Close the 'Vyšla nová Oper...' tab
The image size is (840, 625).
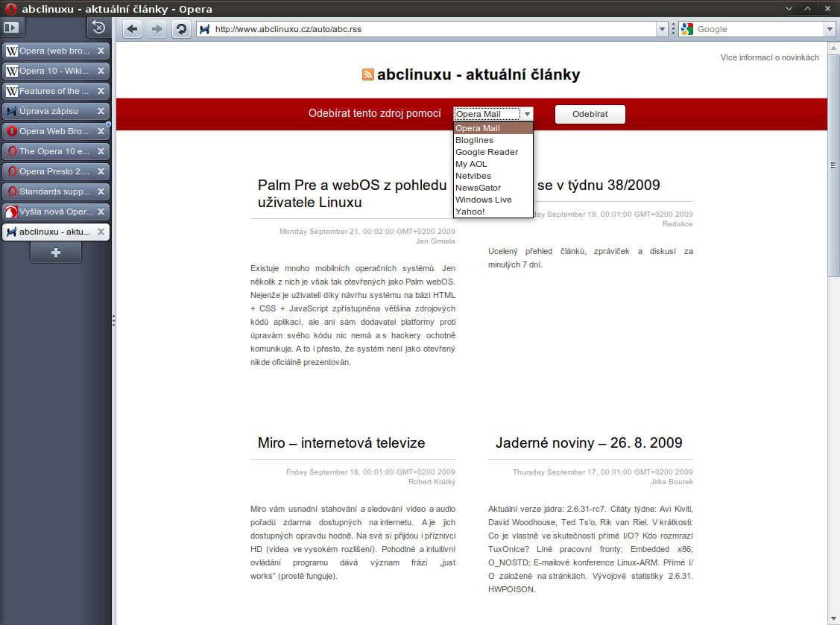(101, 212)
